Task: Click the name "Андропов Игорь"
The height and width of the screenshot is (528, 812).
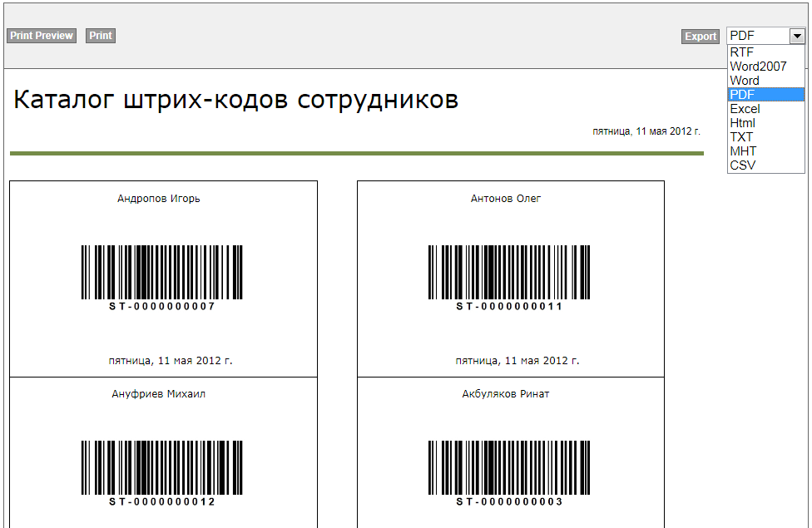Action: 158,199
